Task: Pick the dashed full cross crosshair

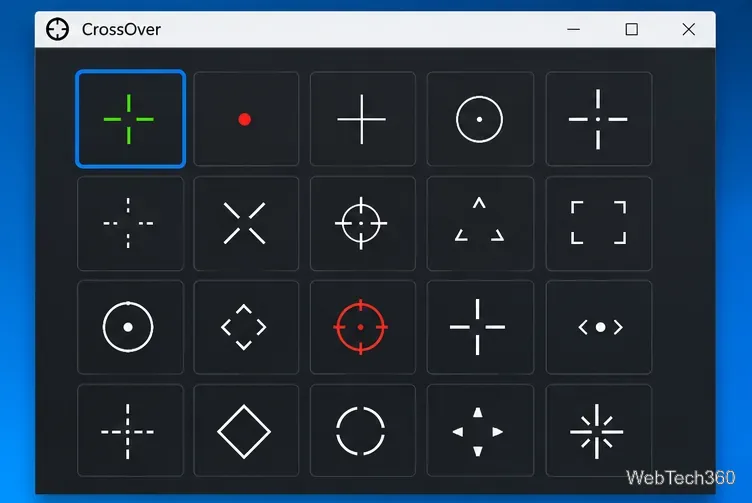Action: pyautogui.click(x=130, y=431)
